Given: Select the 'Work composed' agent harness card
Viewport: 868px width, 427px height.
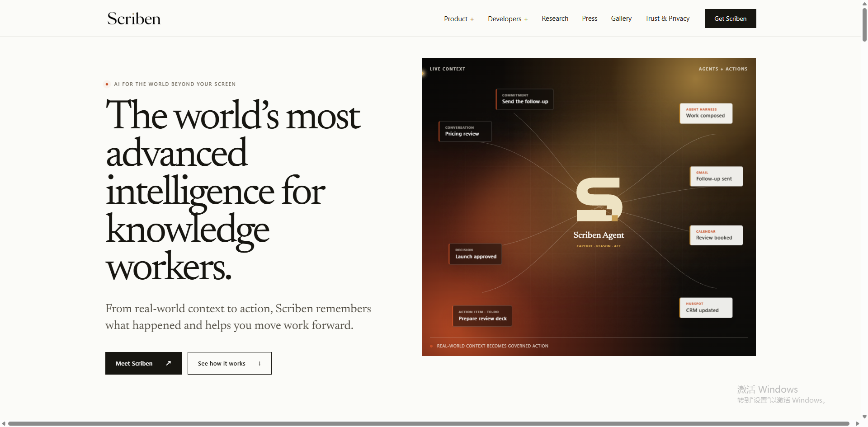Looking at the screenshot, I should (706, 113).
